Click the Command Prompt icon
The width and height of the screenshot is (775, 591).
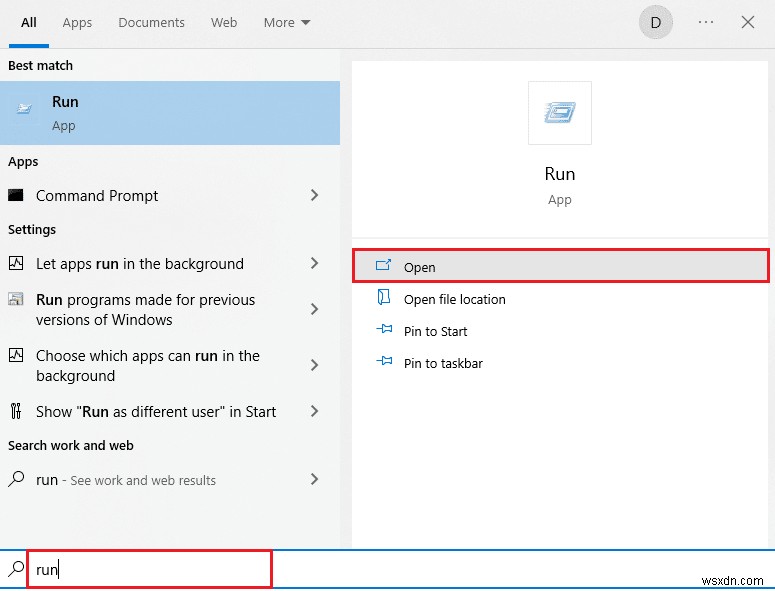16,196
